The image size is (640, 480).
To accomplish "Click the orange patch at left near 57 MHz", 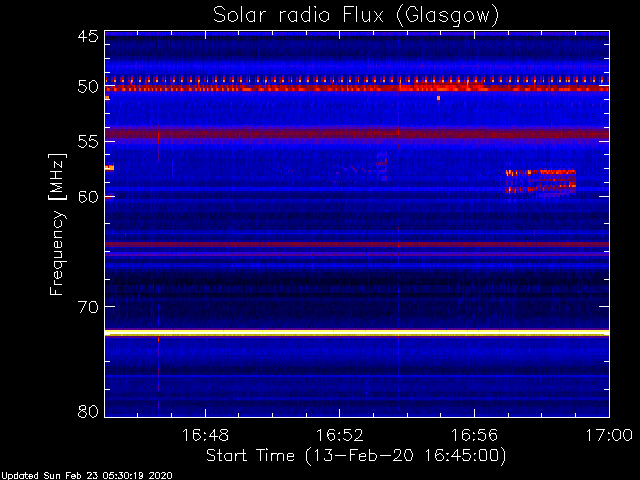I will coord(109,167).
